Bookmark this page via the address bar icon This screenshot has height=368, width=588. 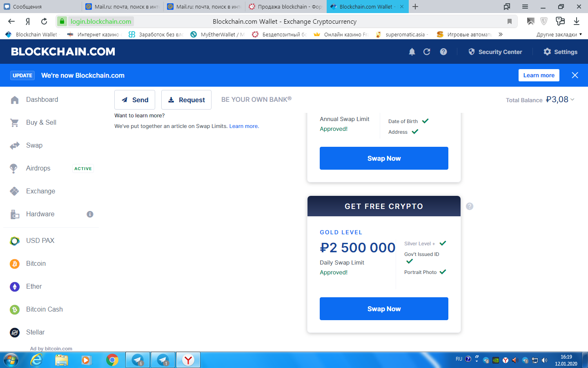pyautogui.click(x=510, y=21)
